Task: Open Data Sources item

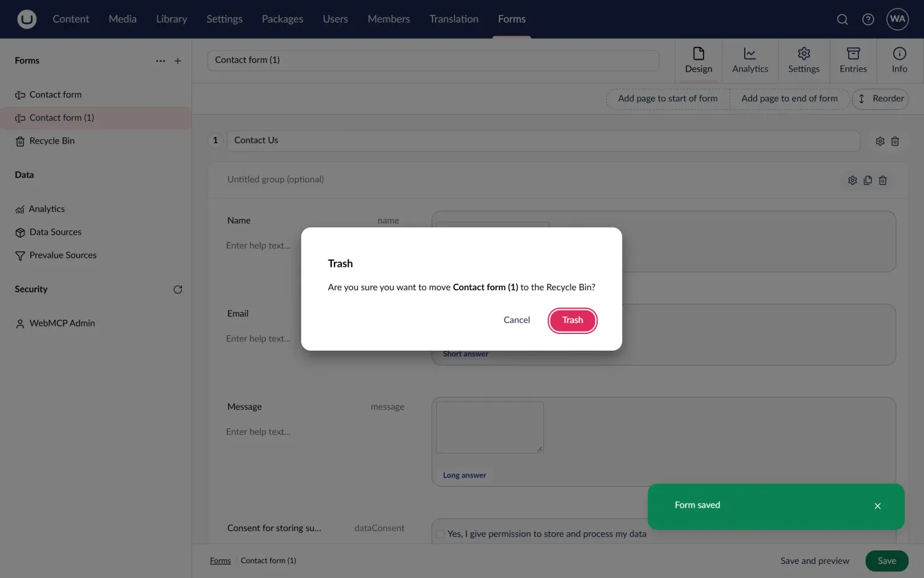Action: [x=95, y=232]
